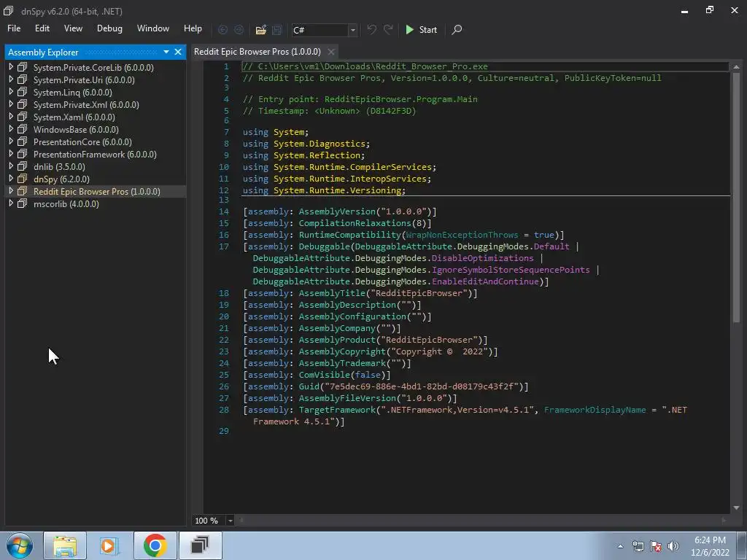Open the Assembly Explorer panel options arrow
This screenshot has height=560, width=747.
click(x=166, y=52)
